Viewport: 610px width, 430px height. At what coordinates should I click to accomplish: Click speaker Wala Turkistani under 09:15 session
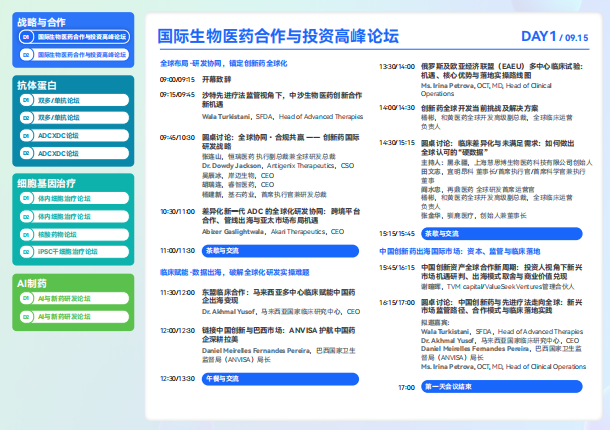pyautogui.click(x=282, y=116)
